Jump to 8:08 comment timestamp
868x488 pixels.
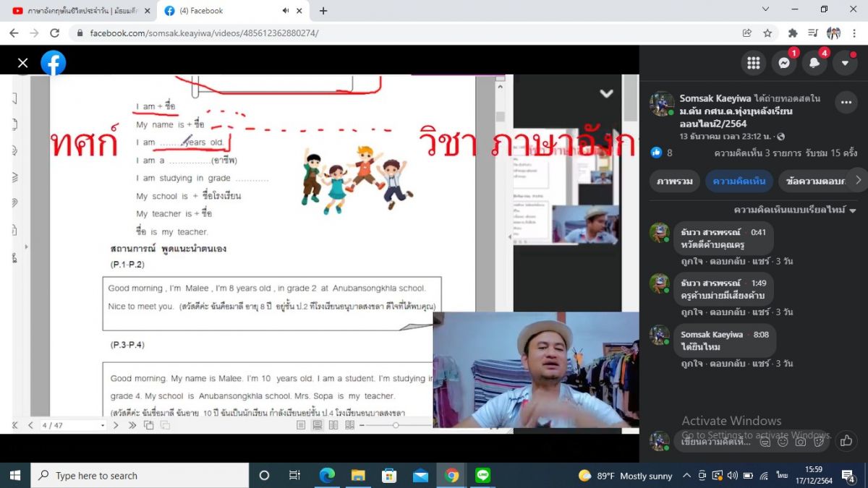[x=760, y=335]
